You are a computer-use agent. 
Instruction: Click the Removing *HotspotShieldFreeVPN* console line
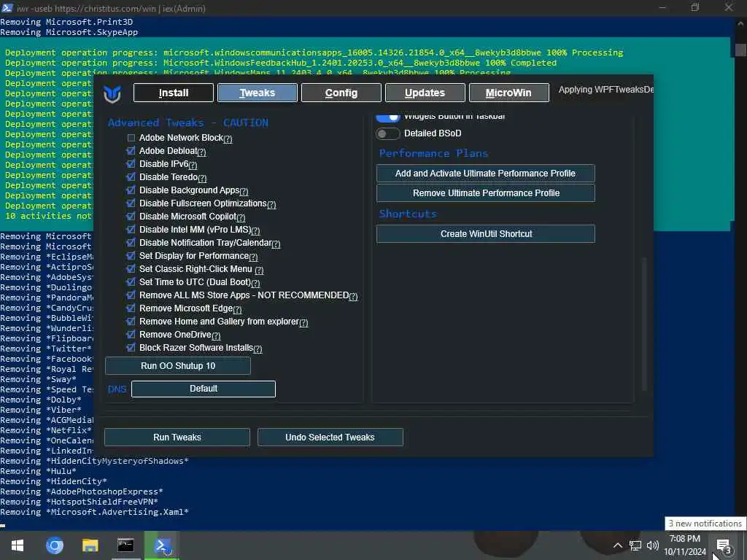[79, 502]
